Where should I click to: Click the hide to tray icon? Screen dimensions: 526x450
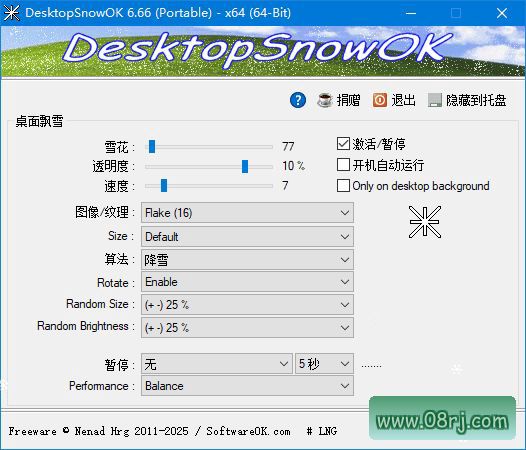click(x=435, y=100)
